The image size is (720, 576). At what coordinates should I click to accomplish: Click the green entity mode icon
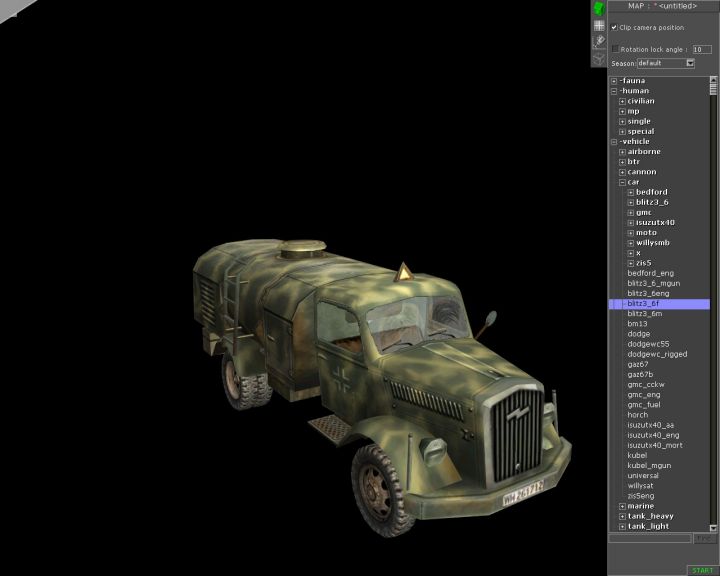click(x=599, y=9)
